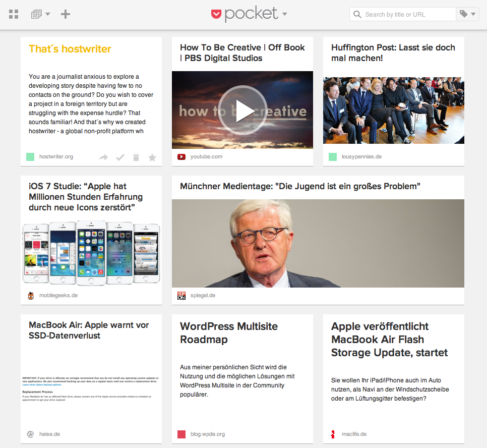Click the youtube.com source link

[206, 157]
